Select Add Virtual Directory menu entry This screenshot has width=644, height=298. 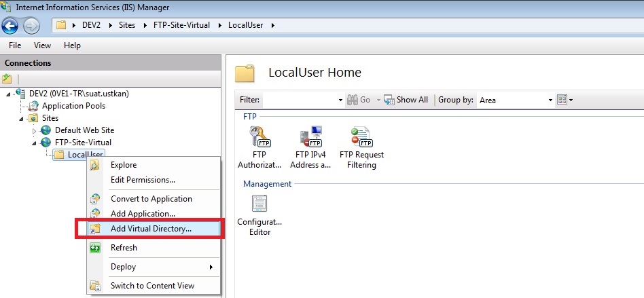coord(154,229)
